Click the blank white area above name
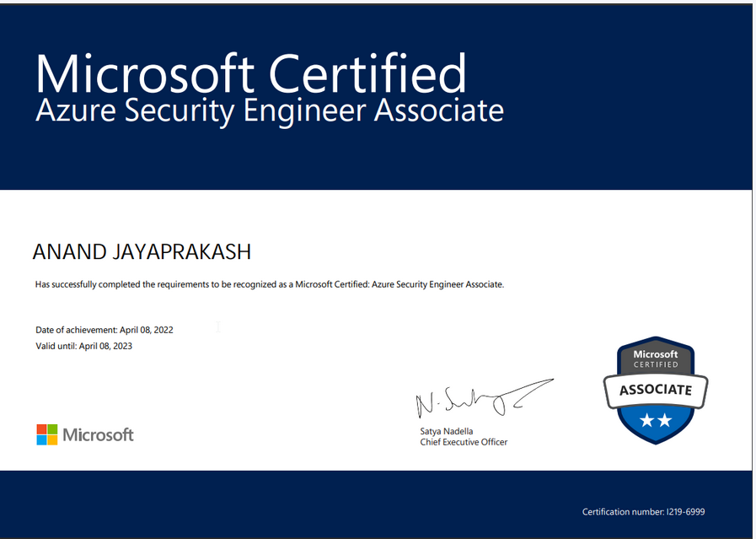756x539 pixels. click(x=376, y=215)
